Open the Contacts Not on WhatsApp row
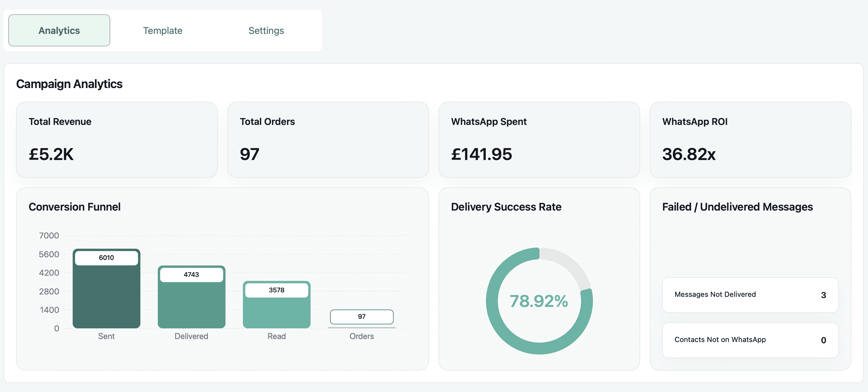The height and width of the screenshot is (392, 868). (x=750, y=340)
